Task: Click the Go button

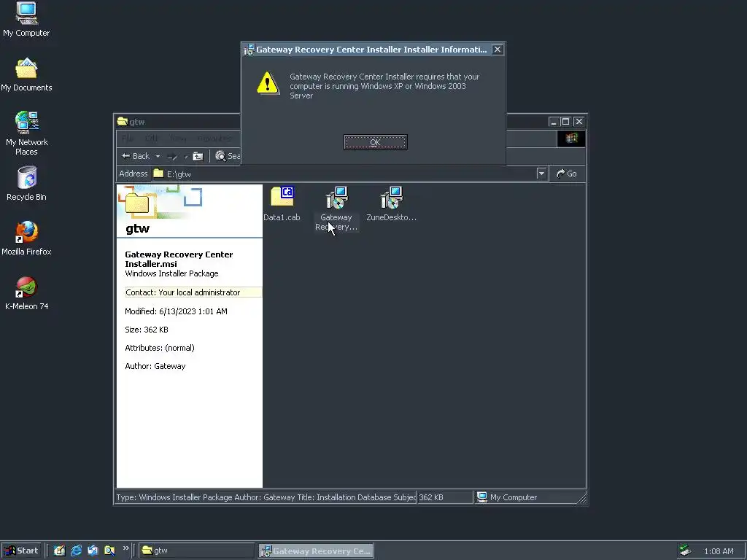Action: tap(567, 174)
